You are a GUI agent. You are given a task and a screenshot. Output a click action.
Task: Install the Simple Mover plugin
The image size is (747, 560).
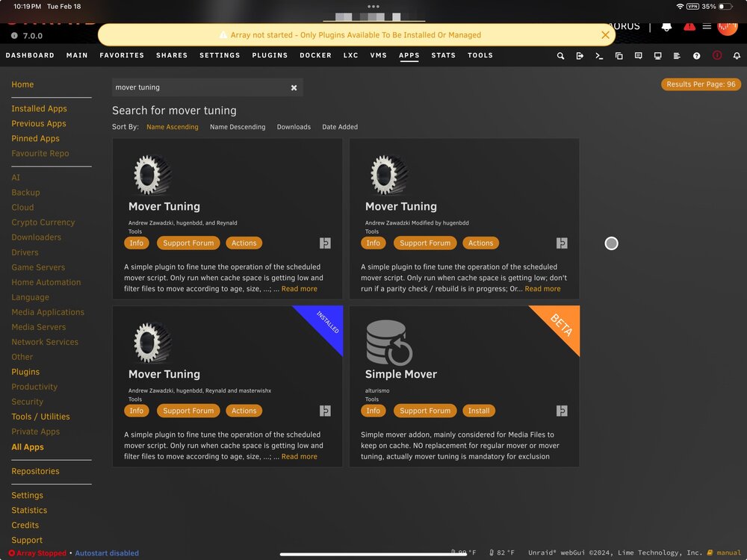[478, 411]
